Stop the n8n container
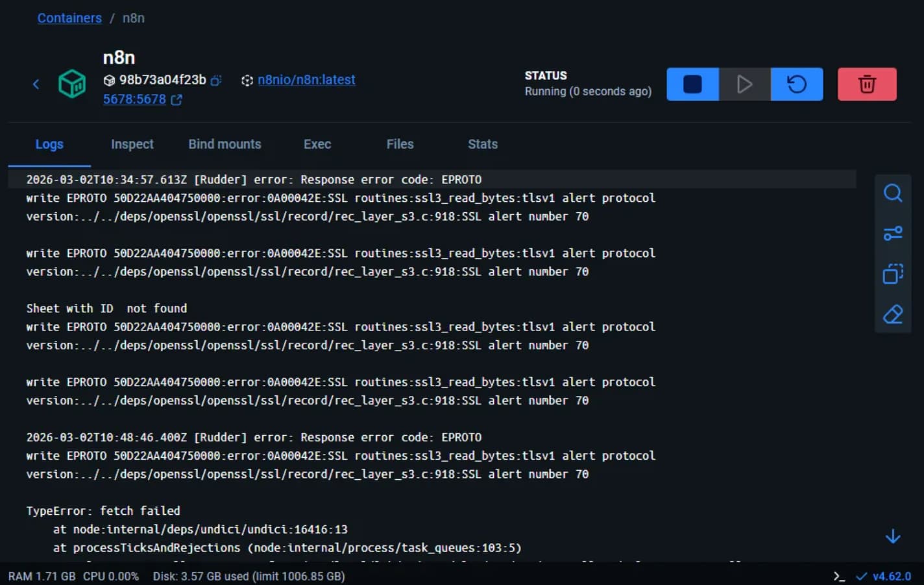 [692, 84]
